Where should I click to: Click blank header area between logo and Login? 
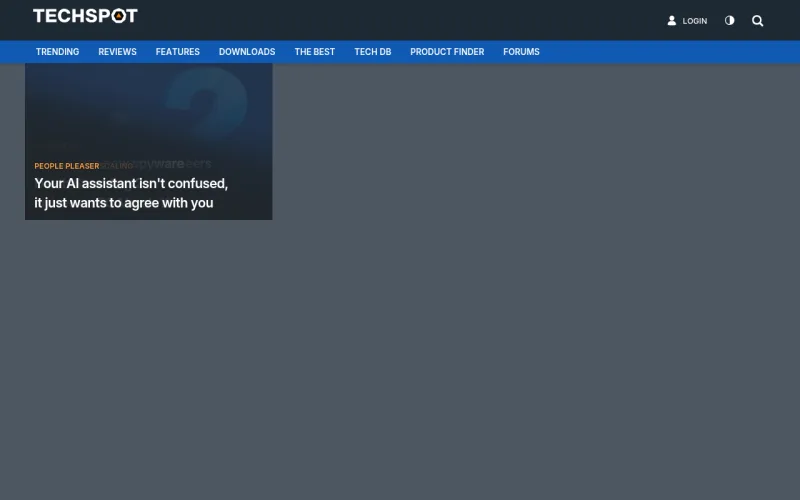(x=400, y=20)
